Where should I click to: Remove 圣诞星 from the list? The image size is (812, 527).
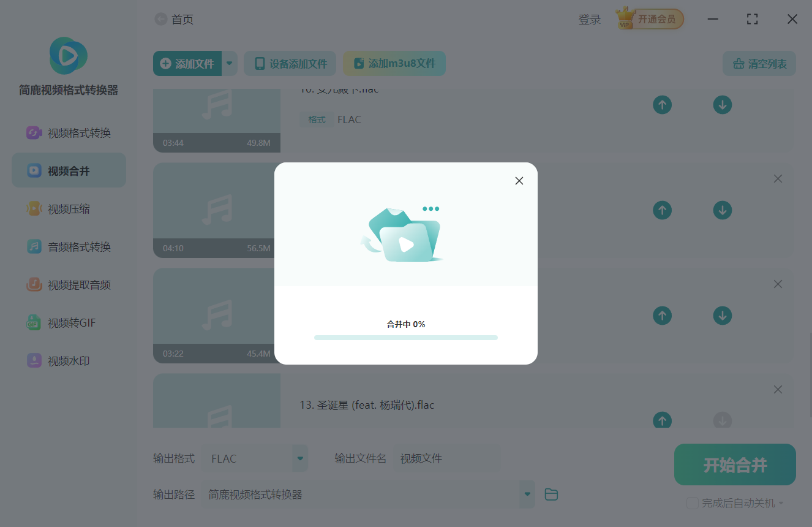(778, 389)
